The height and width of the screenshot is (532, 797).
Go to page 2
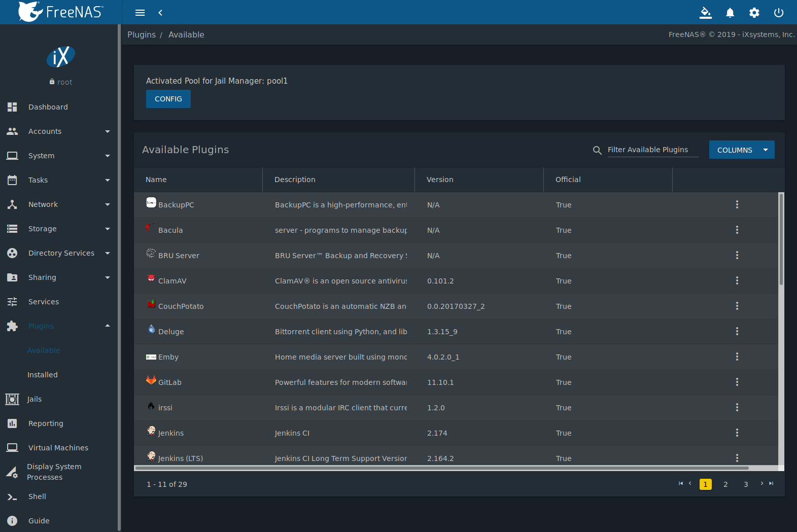(725, 484)
